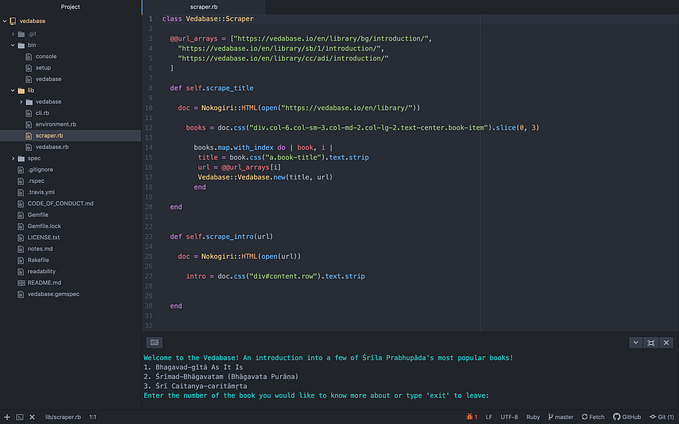679x424 pixels.
Task: Change the Ruby grammar selection
Action: click(x=533, y=417)
